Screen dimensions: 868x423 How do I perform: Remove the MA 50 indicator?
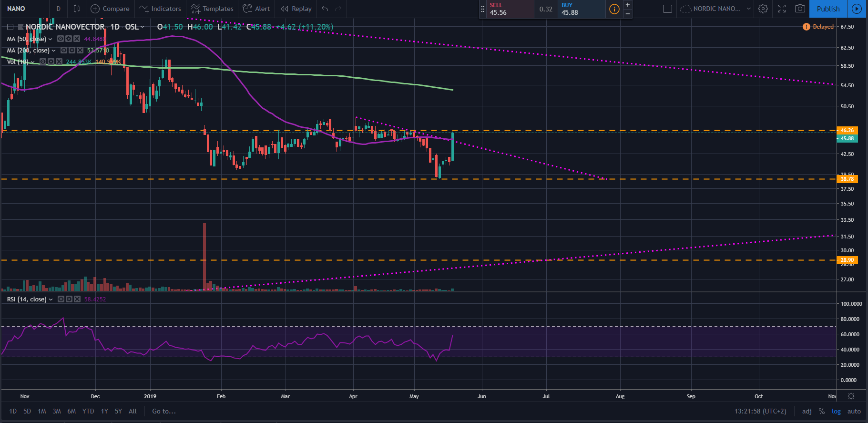pyautogui.click(x=76, y=39)
